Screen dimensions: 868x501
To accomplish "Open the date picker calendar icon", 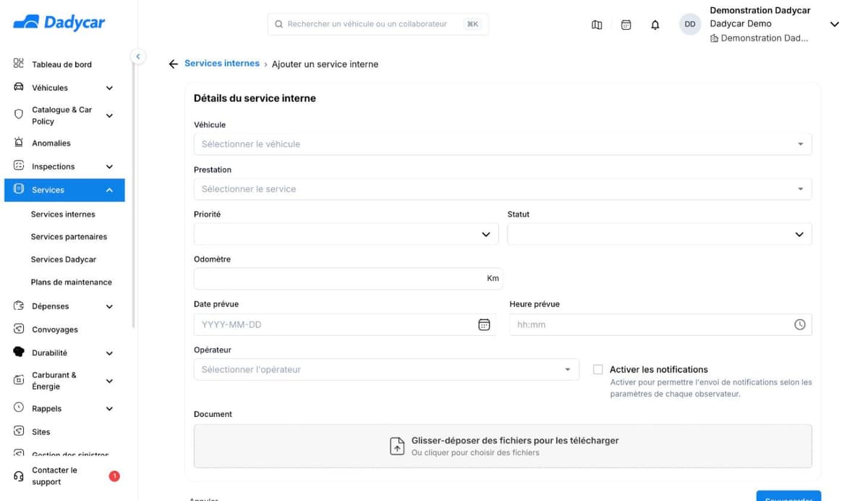I will click(484, 325).
